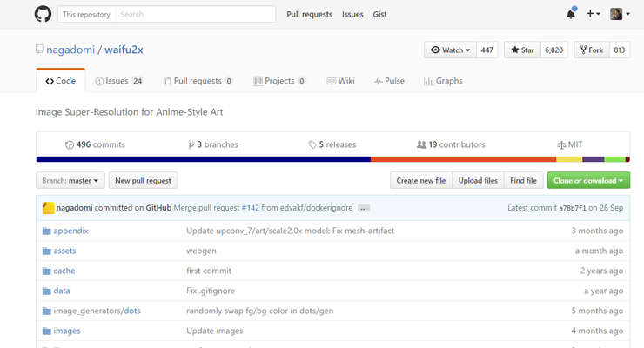644x348 pixels.
Task: Click the branches icon next to 3 branches
Action: [191, 144]
